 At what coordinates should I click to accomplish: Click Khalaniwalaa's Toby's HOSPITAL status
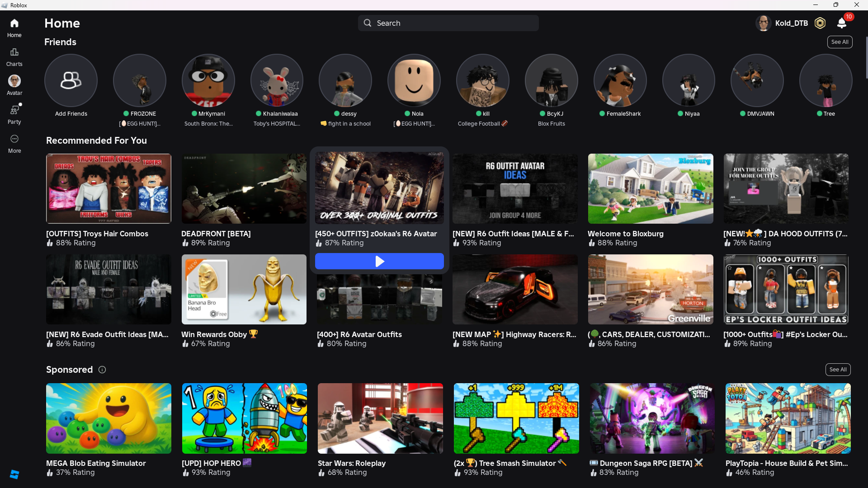click(x=277, y=123)
